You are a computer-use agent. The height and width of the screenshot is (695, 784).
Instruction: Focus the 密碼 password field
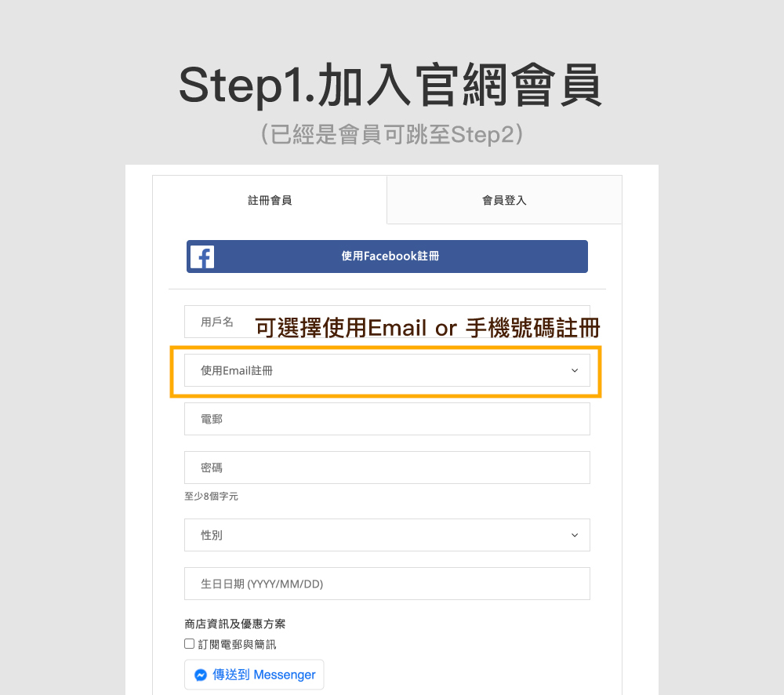pyautogui.click(x=387, y=468)
